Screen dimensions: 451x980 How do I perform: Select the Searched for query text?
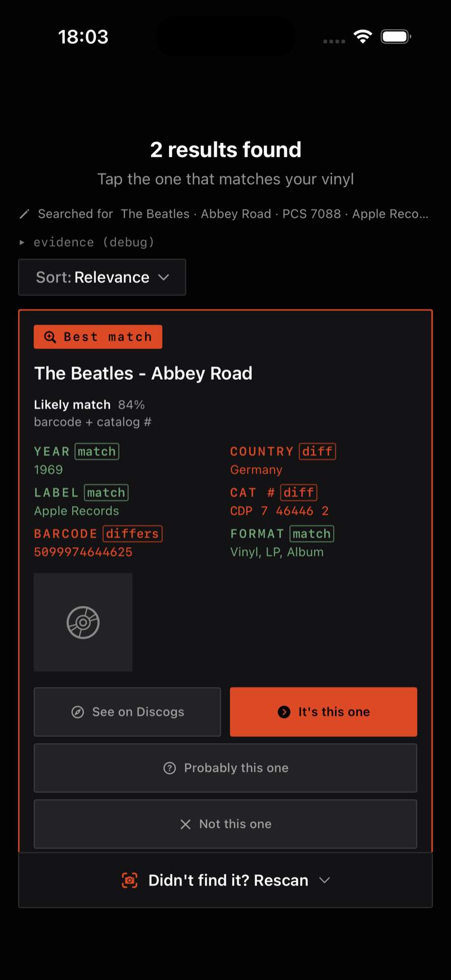tap(233, 214)
